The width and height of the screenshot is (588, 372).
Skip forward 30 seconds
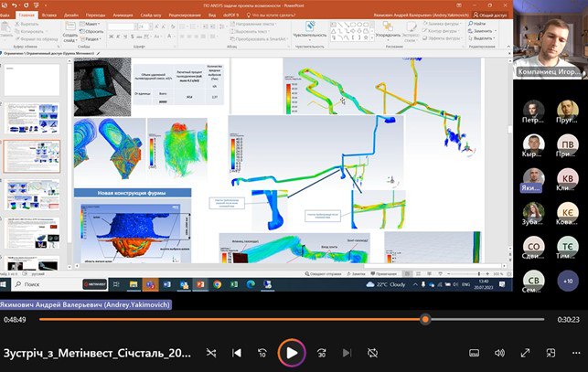tap(321, 353)
